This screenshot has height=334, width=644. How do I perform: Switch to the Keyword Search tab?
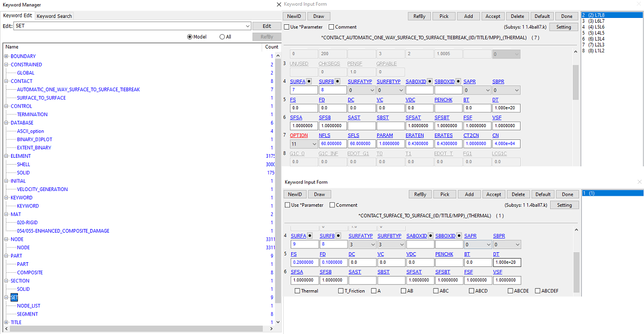pos(54,16)
